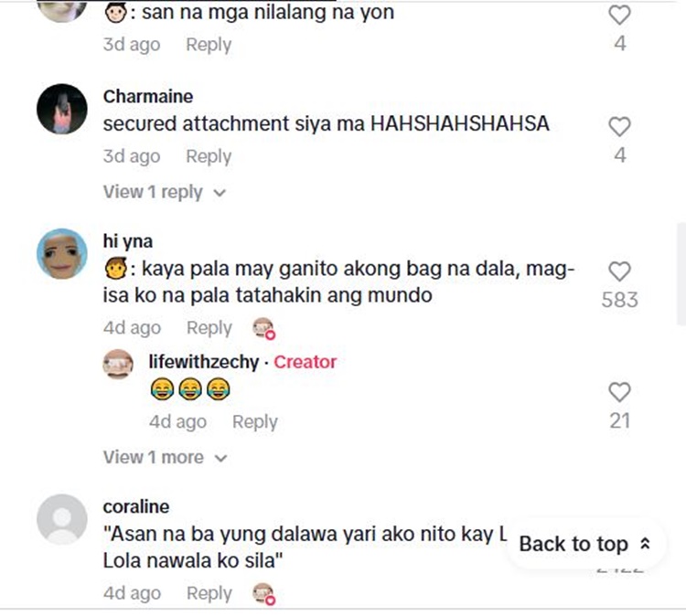This screenshot has width=686, height=616.
Task: Expand View 1 reply under Charmaine
Action: click(x=164, y=192)
